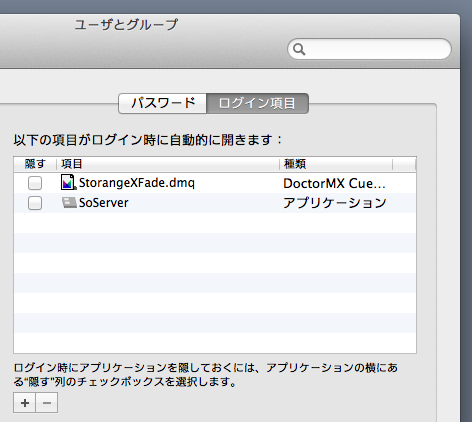Select the StorangeXFade.dmq row name
472x422 pixels.
(x=137, y=183)
